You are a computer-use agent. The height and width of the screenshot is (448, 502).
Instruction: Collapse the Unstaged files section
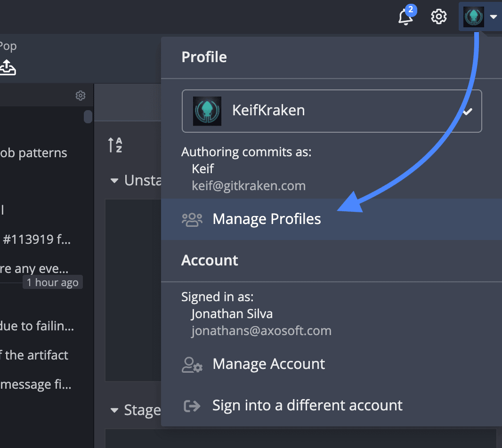click(114, 181)
